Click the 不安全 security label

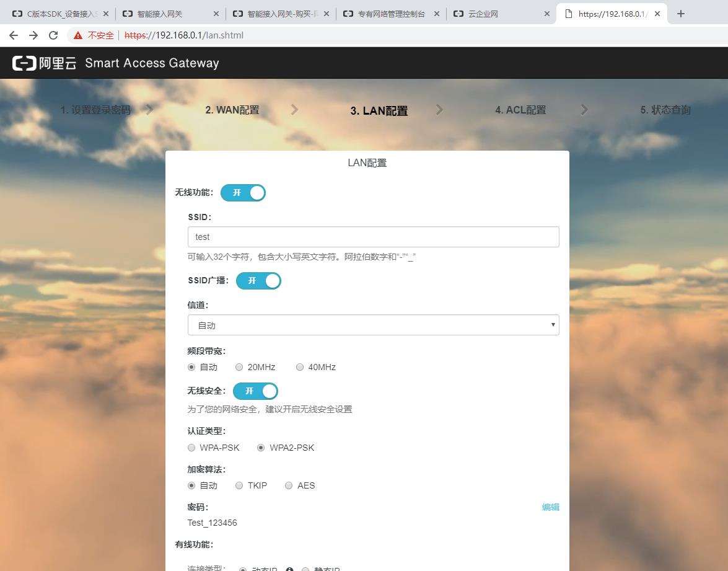click(101, 35)
